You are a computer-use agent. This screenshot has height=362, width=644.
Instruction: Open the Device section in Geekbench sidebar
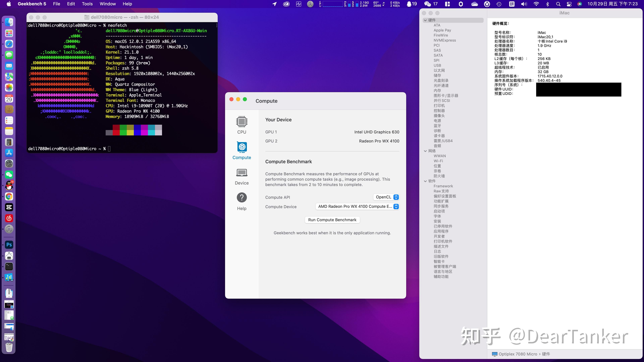(x=241, y=176)
